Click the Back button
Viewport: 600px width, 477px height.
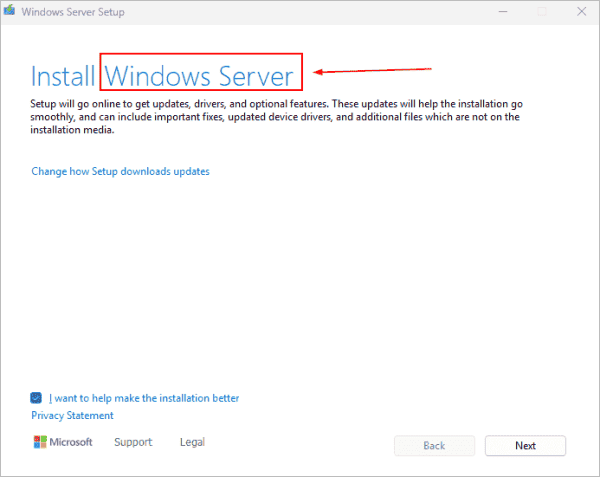coord(434,446)
